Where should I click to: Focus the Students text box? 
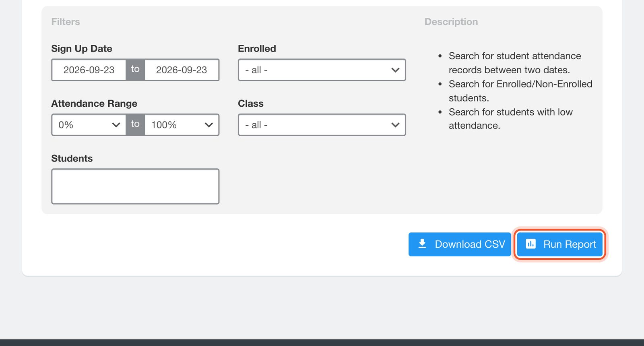point(135,186)
